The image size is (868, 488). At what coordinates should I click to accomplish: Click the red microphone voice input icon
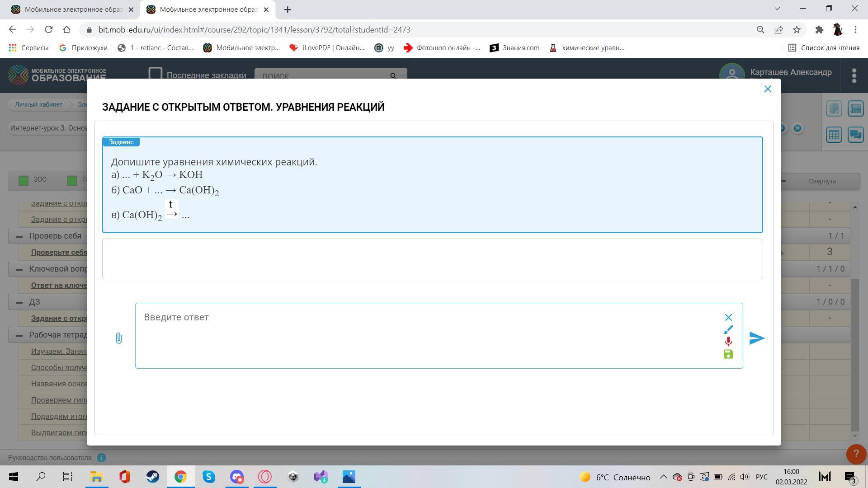click(x=728, y=342)
